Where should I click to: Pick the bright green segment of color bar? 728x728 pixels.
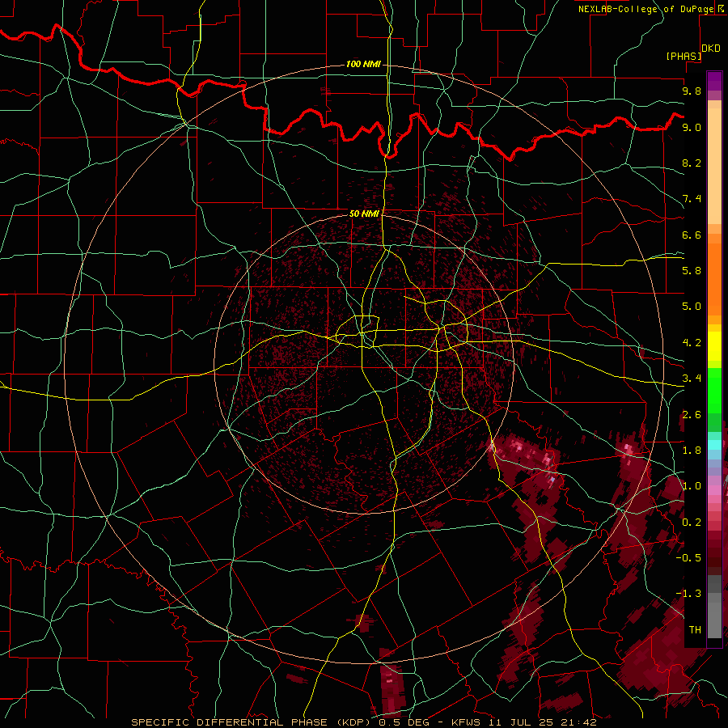[714, 390]
